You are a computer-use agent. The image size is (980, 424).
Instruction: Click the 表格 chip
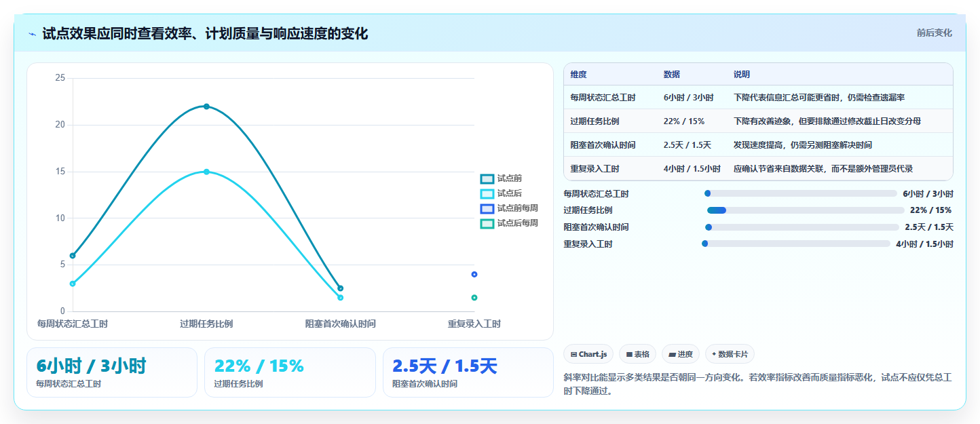[637, 354]
